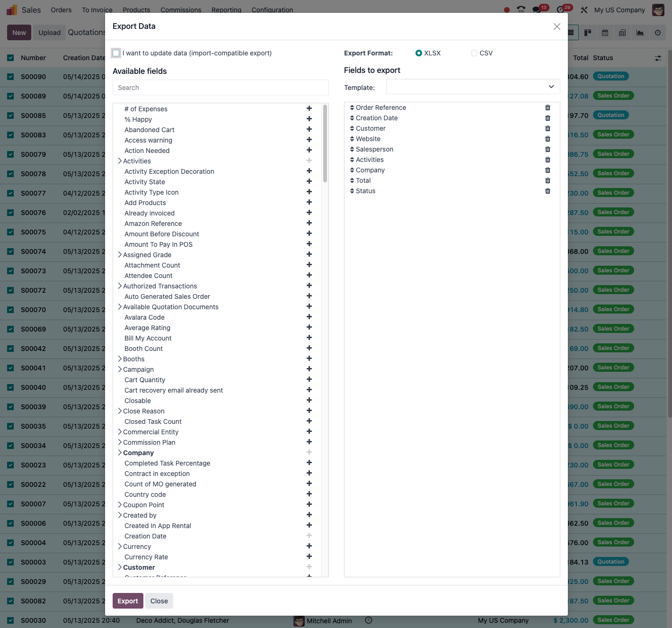
Task: Uncheck the S00076 row checkbox
Action: 10,213
